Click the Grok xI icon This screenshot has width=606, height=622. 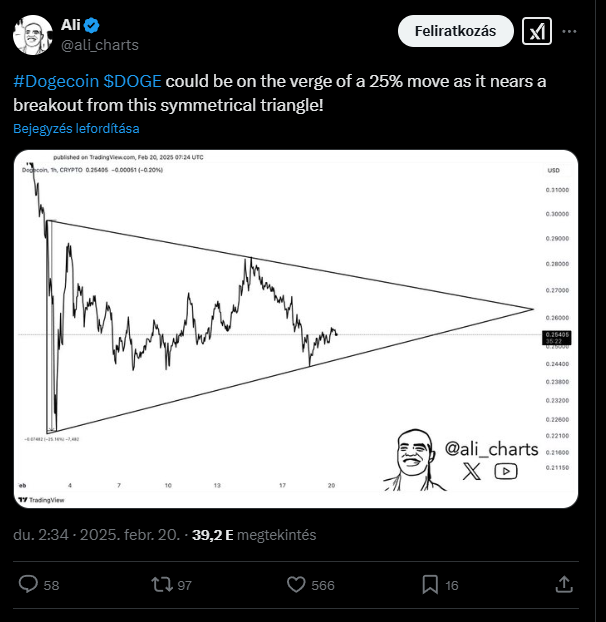(x=538, y=32)
